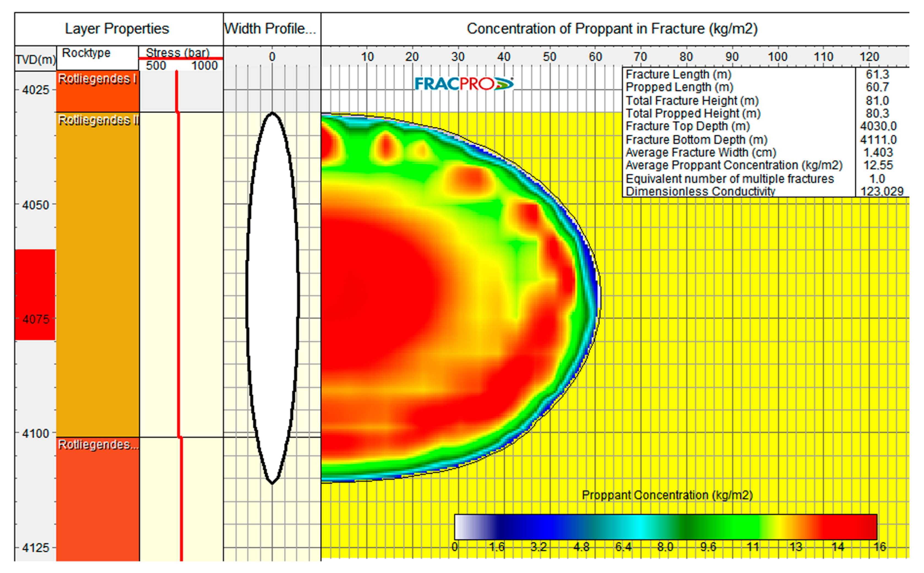
Task: Click the 4100 depth label
Action: (x=36, y=433)
